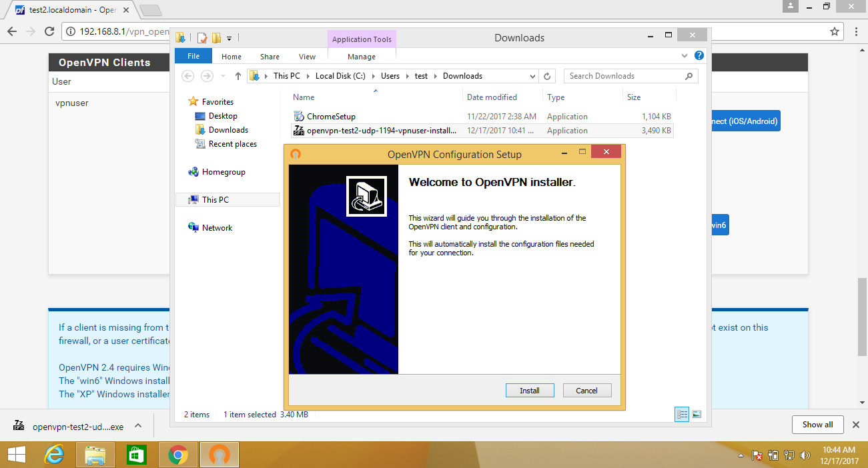Open the File tab in Downloads window
The width and height of the screenshot is (868, 468).
coord(193,57)
